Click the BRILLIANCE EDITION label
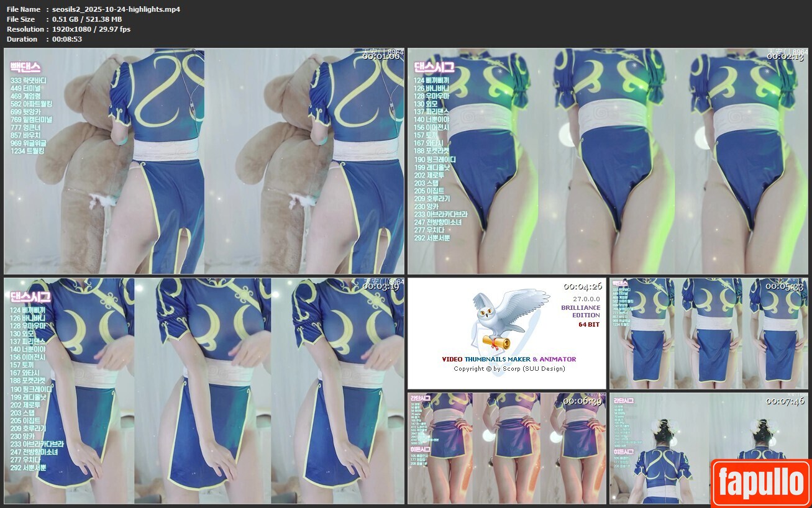 coord(581,311)
